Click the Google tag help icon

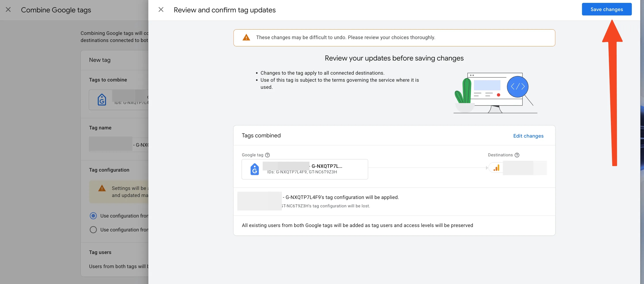[x=267, y=155]
